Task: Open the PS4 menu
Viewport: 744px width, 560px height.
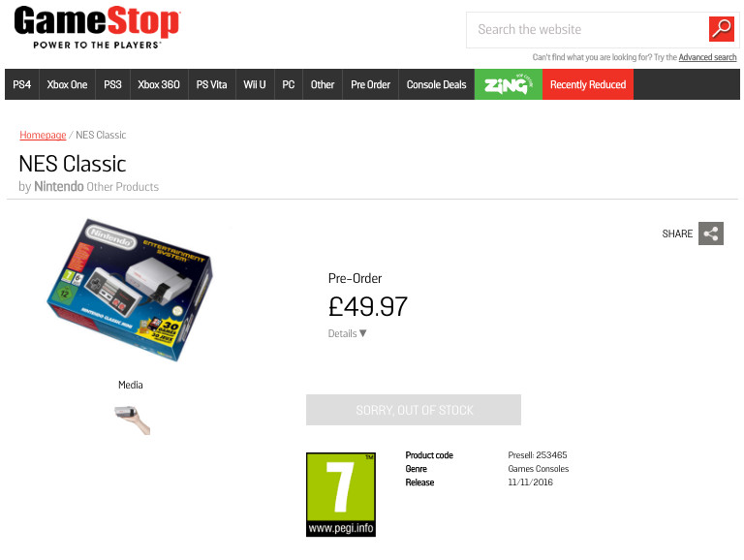Action: click(22, 84)
